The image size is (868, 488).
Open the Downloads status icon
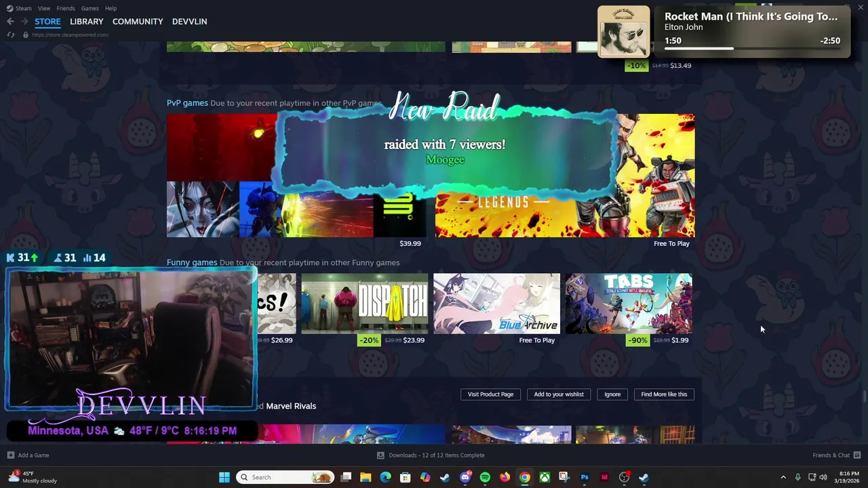pos(380,455)
